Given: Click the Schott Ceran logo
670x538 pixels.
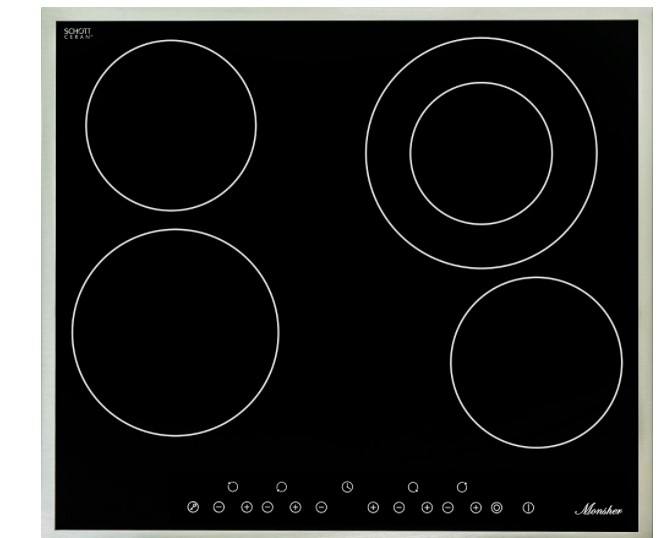Looking at the screenshot, I should [x=77, y=33].
